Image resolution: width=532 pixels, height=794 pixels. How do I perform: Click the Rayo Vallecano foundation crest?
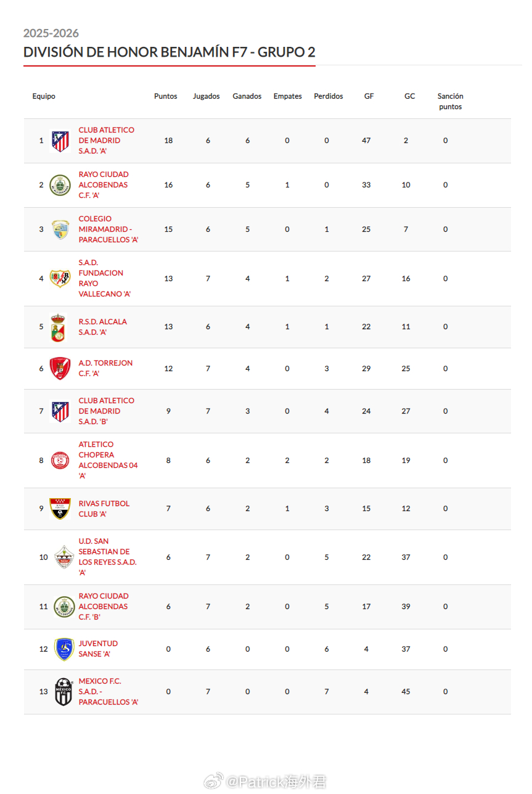(x=60, y=279)
